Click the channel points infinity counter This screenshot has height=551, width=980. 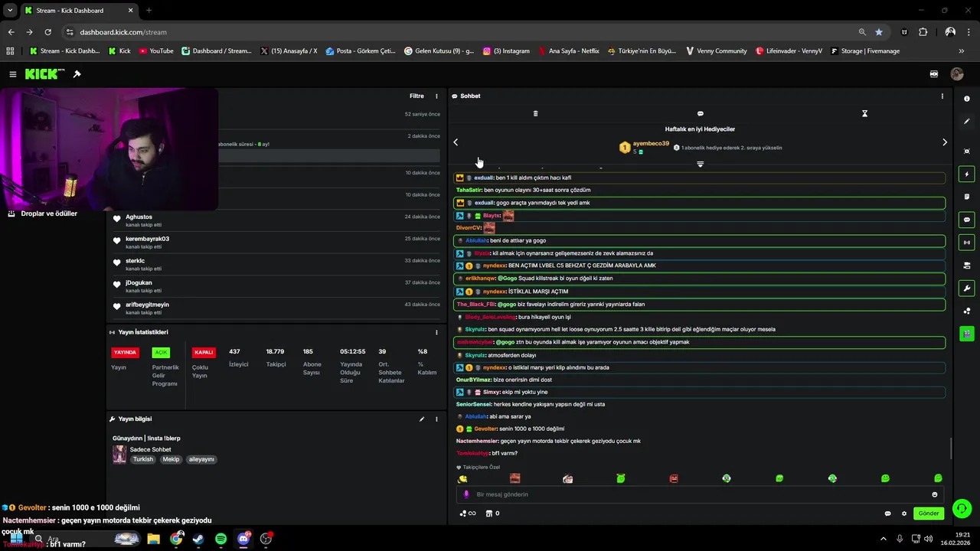pyautogui.click(x=467, y=514)
